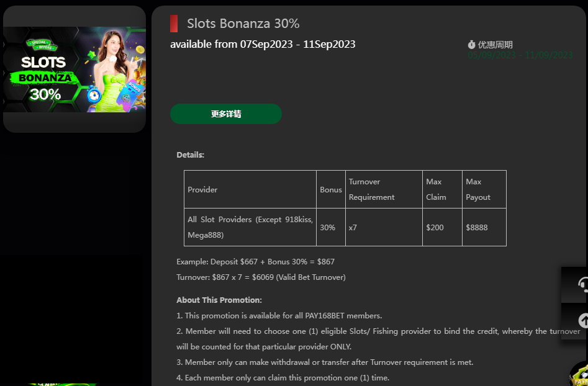Click the Slots Bonanza 30% title
This screenshot has width=588, height=386.
pyautogui.click(x=243, y=24)
